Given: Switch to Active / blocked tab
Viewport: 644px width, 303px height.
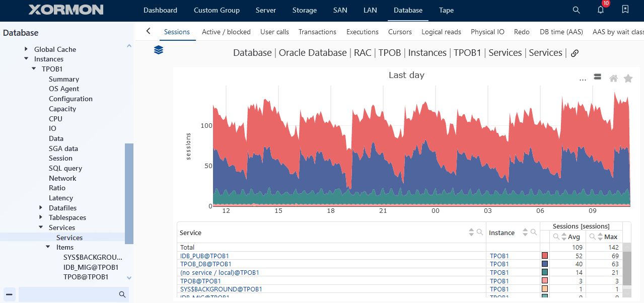Looking at the screenshot, I should pyautogui.click(x=226, y=32).
